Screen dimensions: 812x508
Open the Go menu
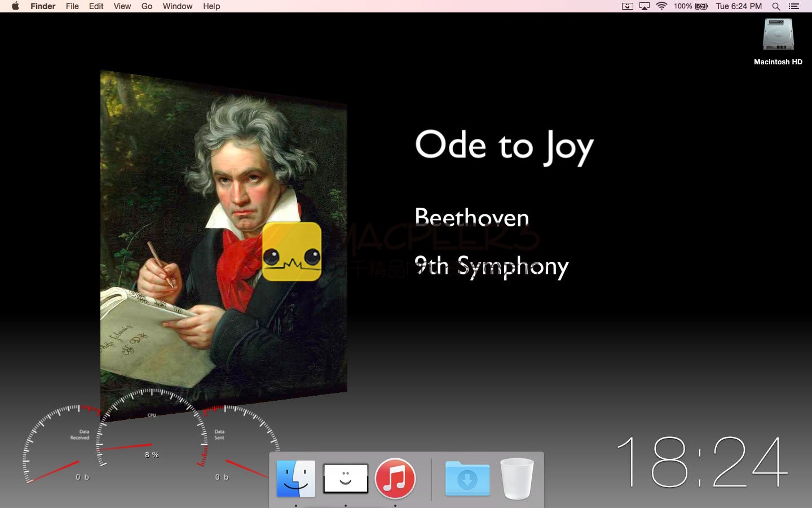coord(147,6)
